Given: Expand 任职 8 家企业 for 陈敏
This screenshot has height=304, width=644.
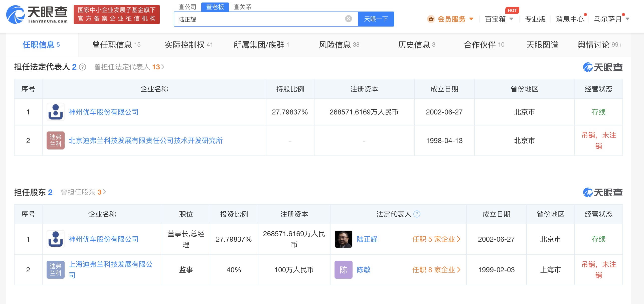Looking at the screenshot, I should point(436,270).
